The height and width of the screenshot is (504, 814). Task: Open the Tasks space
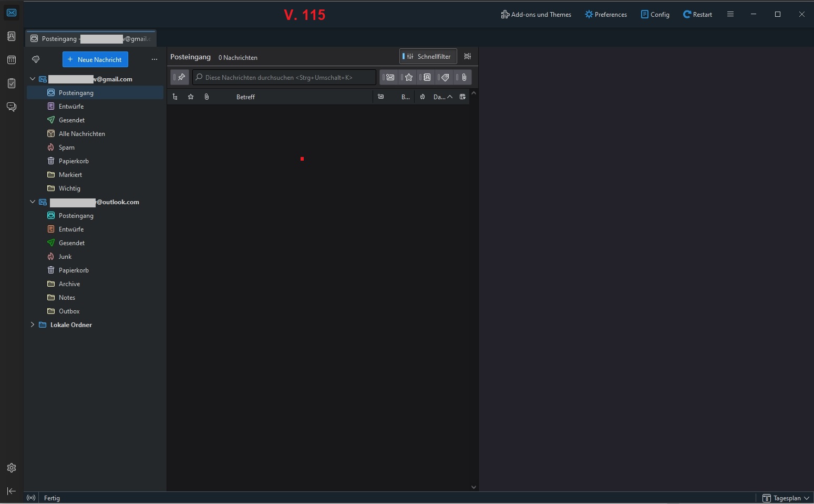click(12, 83)
